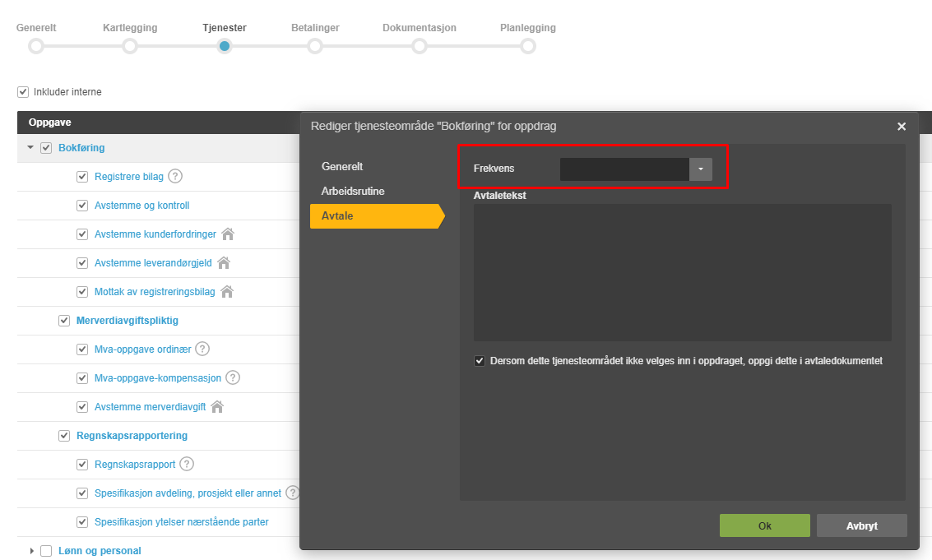Select the Tjenester wizard step
This screenshot has height=560, width=932.
[224, 46]
